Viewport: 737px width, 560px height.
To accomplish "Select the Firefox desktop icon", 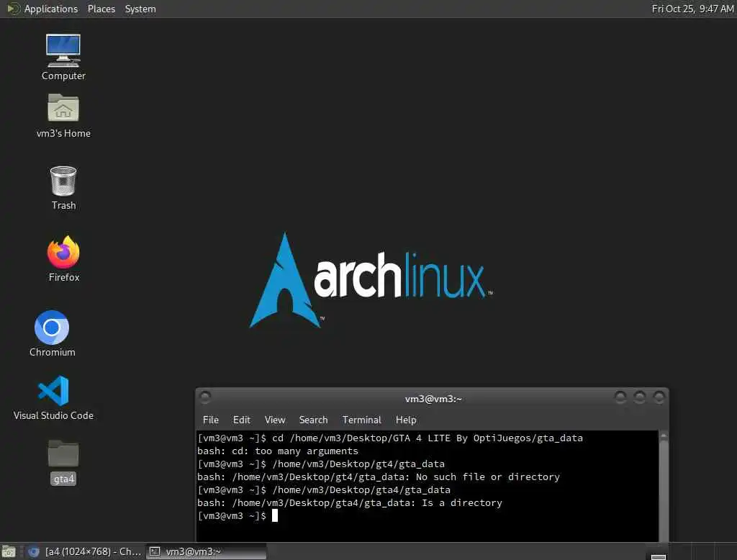I will tap(63, 258).
